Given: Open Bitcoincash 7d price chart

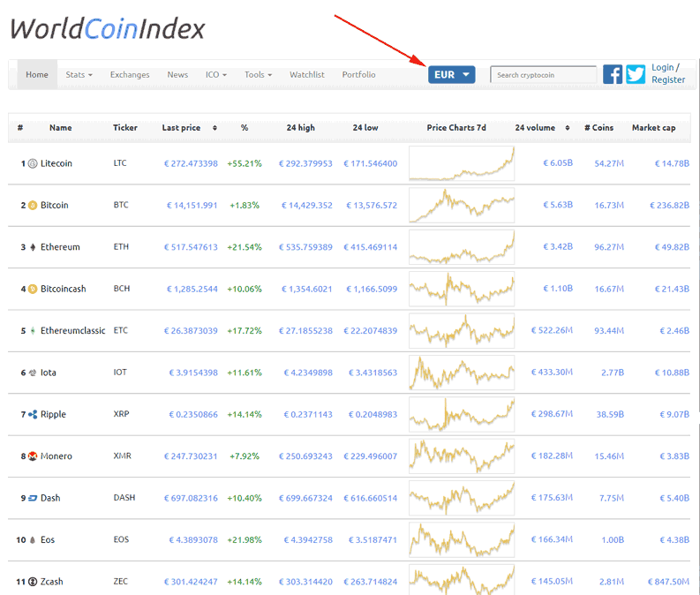Looking at the screenshot, I should [462, 289].
